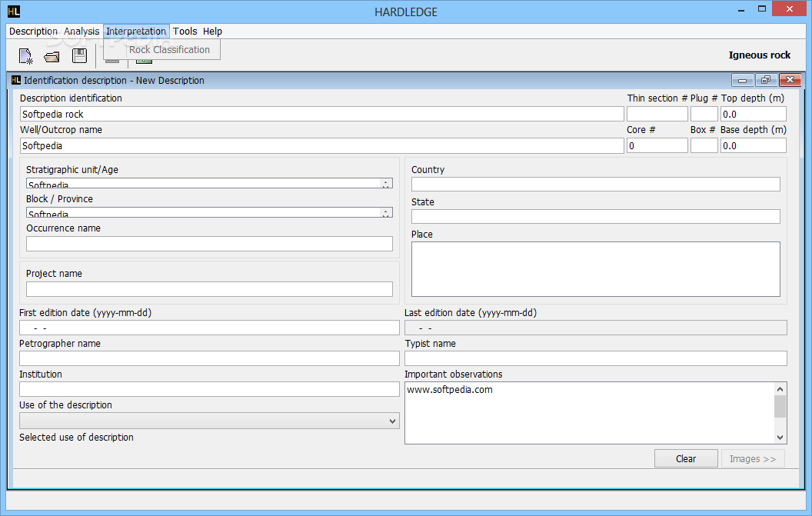Choose Rock Classification from the dropdown menu
Image resolution: width=812 pixels, height=516 pixels.
(169, 50)
